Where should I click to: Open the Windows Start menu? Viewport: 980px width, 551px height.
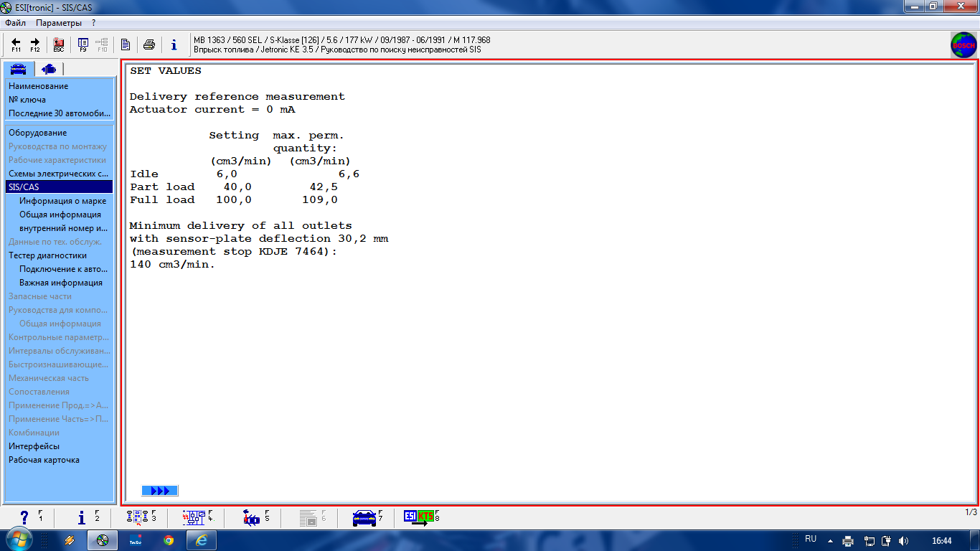tap(20, 540)
